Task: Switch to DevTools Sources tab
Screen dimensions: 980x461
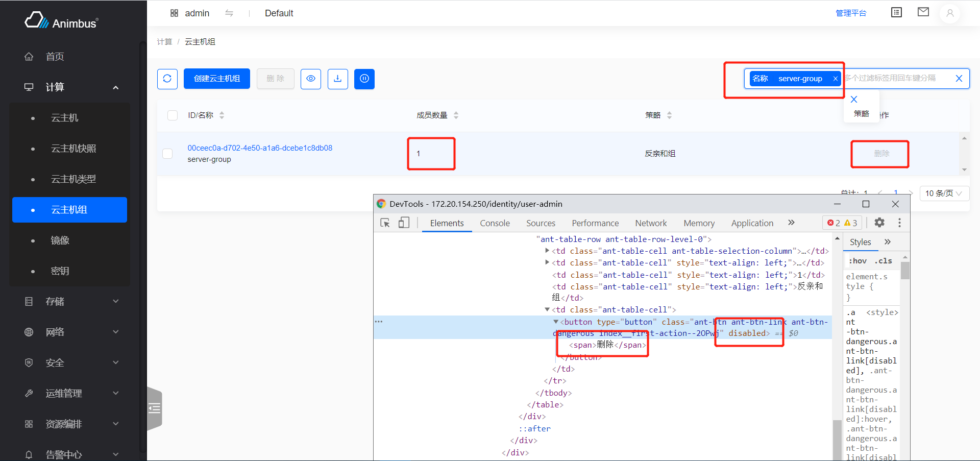Action: [541, 223]
